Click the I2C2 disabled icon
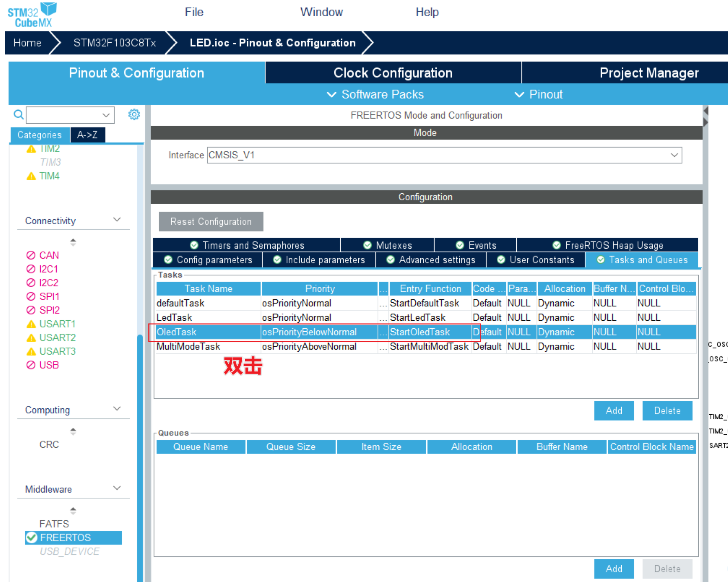 (x=31, y=283)
